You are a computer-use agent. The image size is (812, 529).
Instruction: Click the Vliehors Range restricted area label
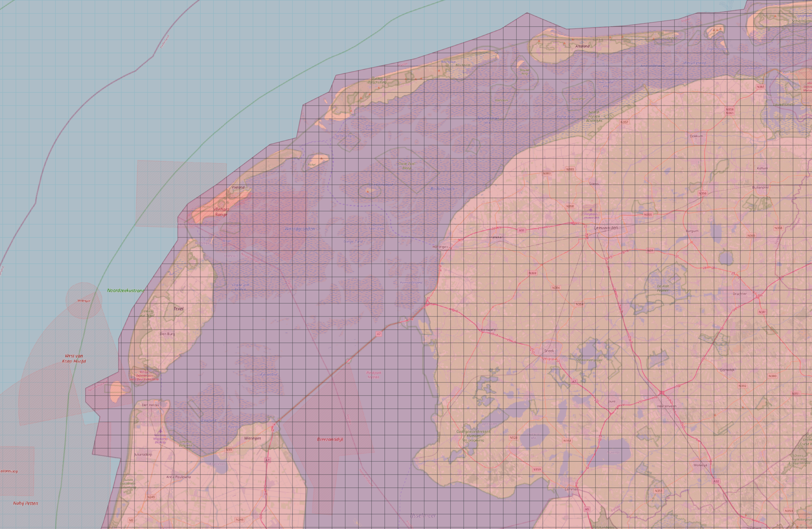click(x=221, y=212)
